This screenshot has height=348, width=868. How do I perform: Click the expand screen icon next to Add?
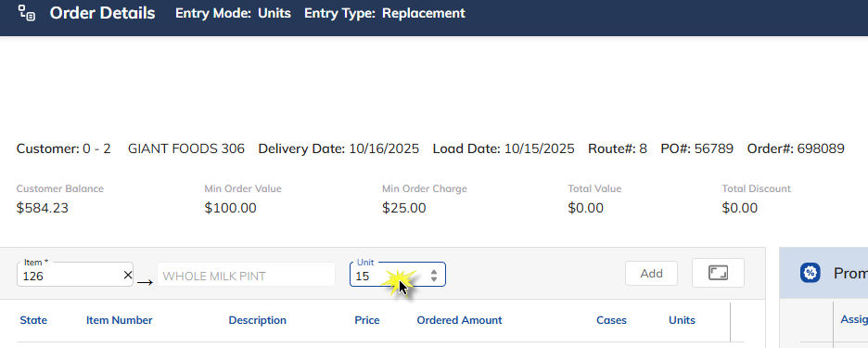click(x=718, y=273)
